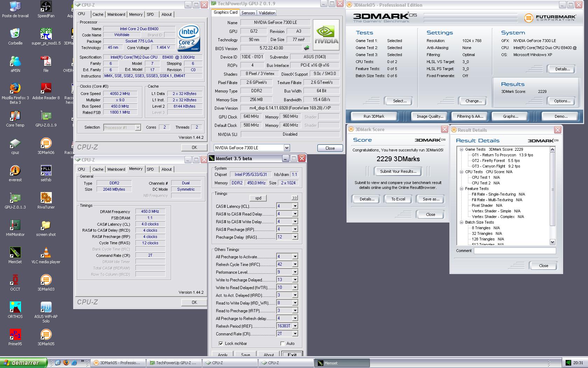Launch super_pi_mod1.5 desktop icon
Image resolution: width=588 pixels, height=368 pixels.
coord(46,37)
